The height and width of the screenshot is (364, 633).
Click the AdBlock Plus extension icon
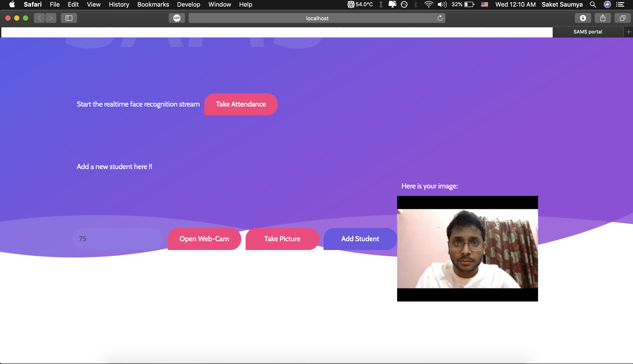[x=177, y=18]
